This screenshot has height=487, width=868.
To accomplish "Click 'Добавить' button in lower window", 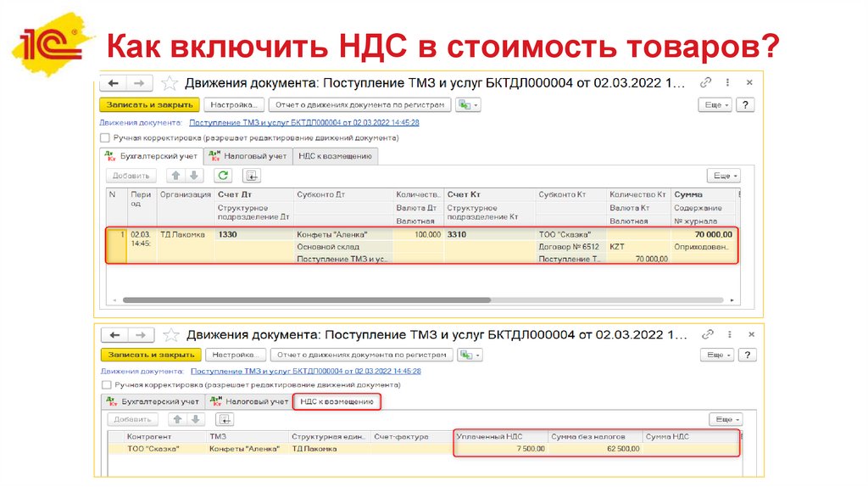I will coord(133,419).
